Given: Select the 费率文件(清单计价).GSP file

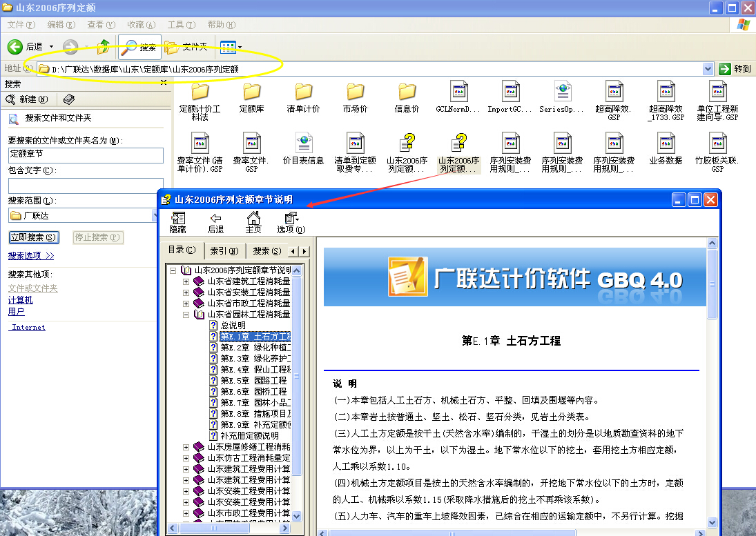Looking at the screenshot, I should [200, 152].
